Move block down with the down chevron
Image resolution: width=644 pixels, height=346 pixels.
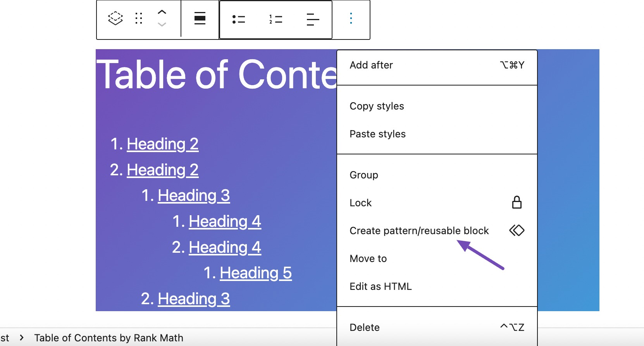pos(162,24)
